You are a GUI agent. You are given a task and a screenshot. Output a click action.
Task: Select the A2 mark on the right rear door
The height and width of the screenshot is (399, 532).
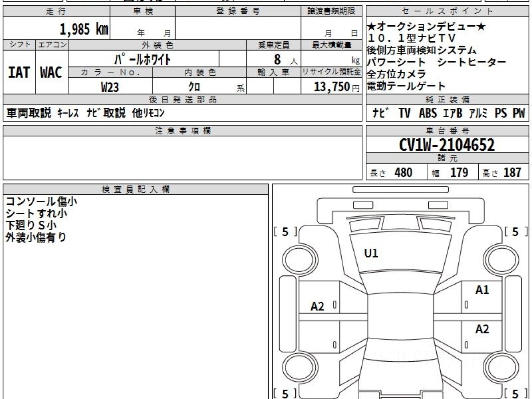pyautogui.click(x=482, y=329)
